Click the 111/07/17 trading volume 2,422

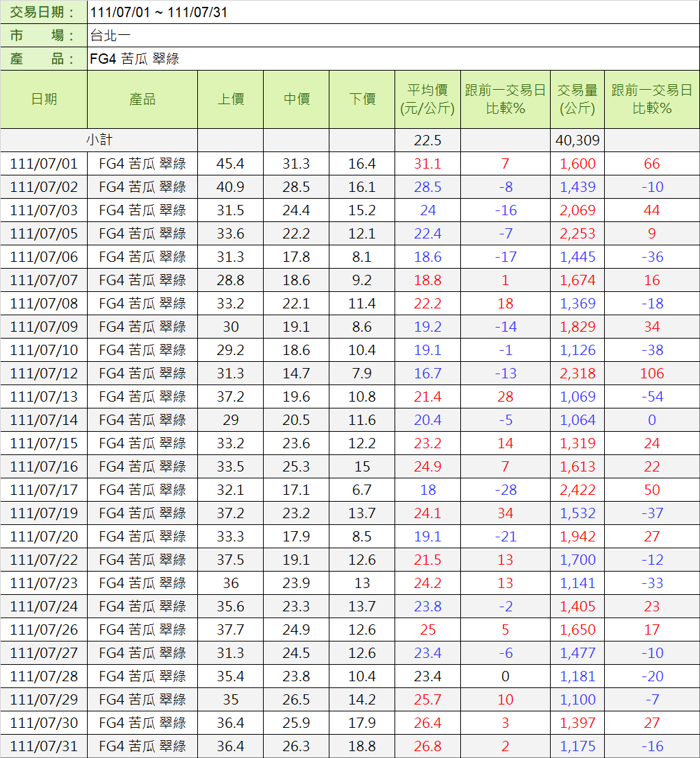tap(577, 490)
